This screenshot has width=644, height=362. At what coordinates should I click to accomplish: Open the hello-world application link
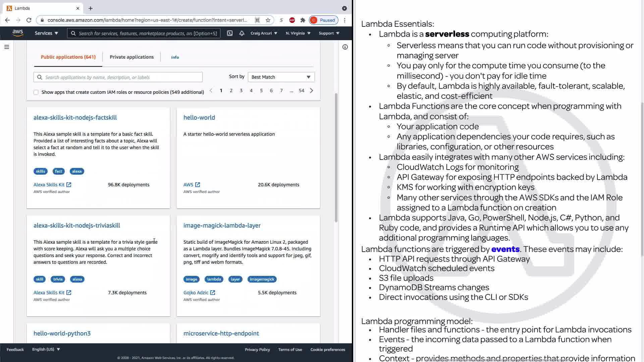pos(199,118)
